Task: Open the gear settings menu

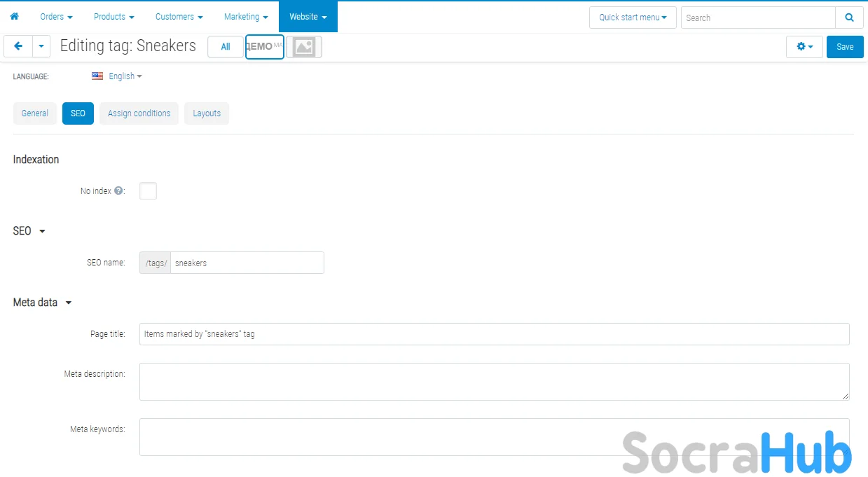Action: coord(804,47)
